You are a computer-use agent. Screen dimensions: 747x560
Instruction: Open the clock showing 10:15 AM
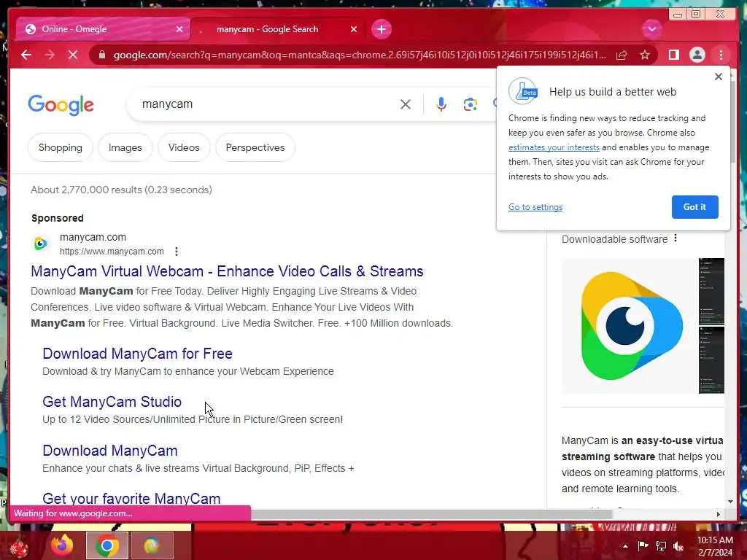coord(715,546)
